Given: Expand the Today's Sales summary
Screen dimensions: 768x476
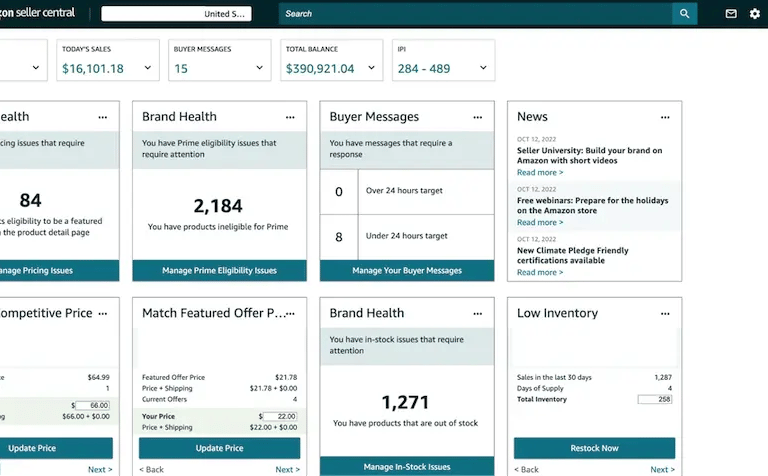Looking at the screenshot, I should pyautogui.click(x=147, y=68).
